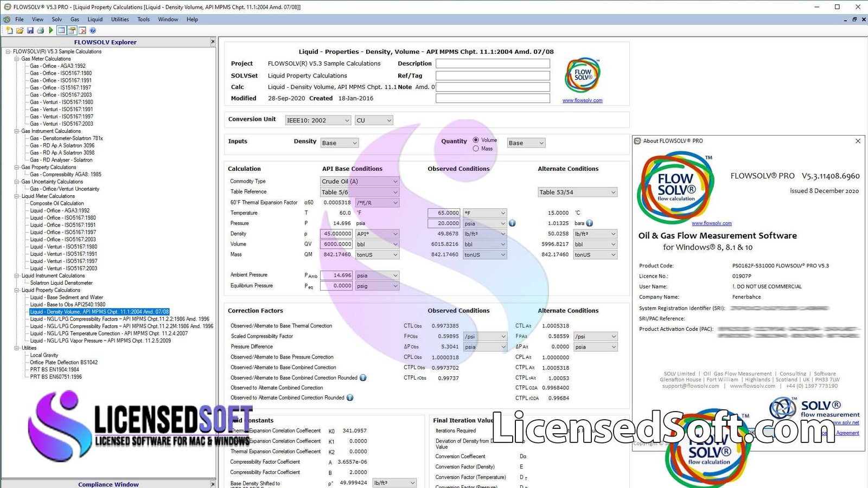Click the About dialog title bar icon
Viewport: 868px width, 488px height.
point(637,141)
